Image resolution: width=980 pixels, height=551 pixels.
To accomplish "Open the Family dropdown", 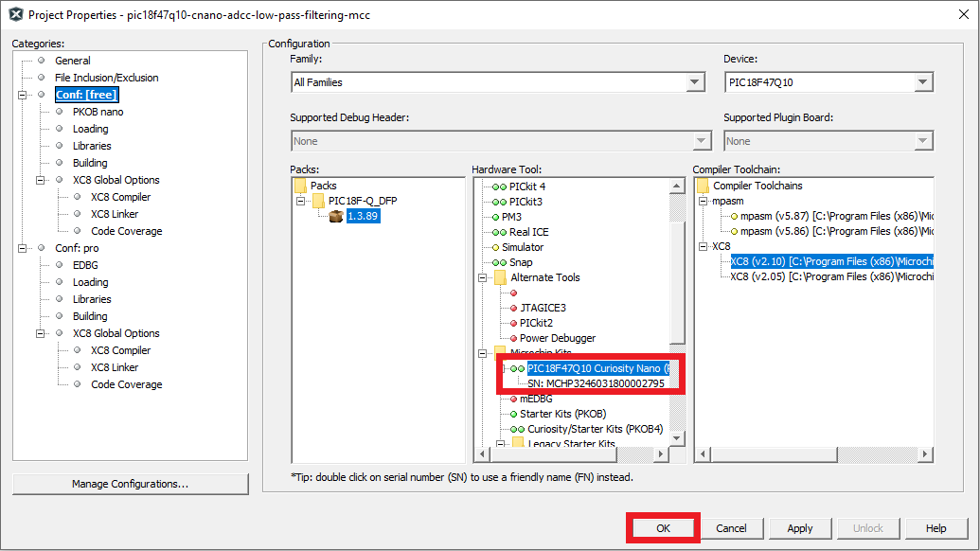I will coord(694,81).
